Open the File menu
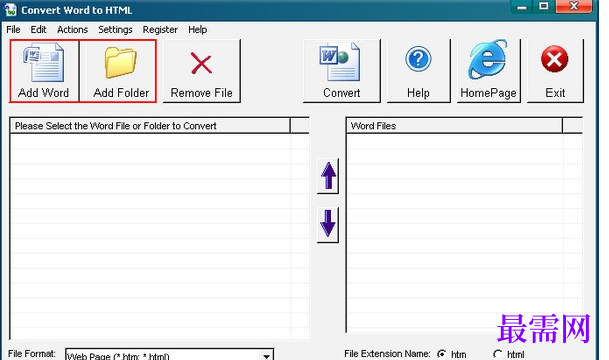This screenshot has height=360, width=609. [x=13, y=30]
